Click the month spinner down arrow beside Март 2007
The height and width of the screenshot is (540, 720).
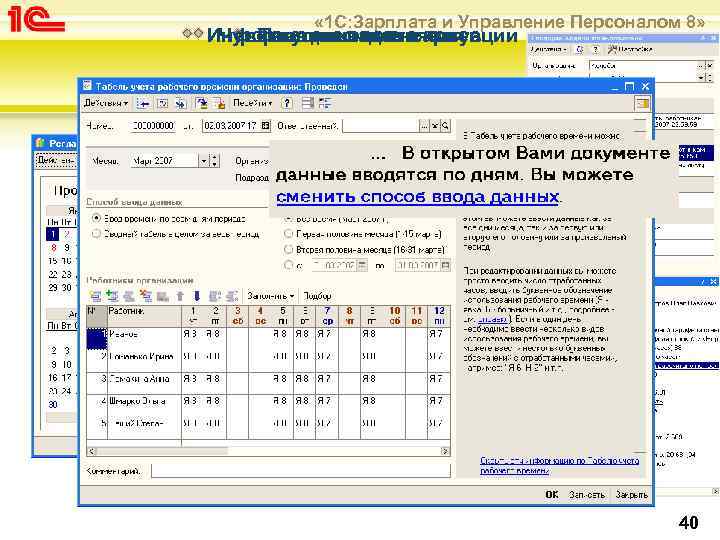[214, 164]
